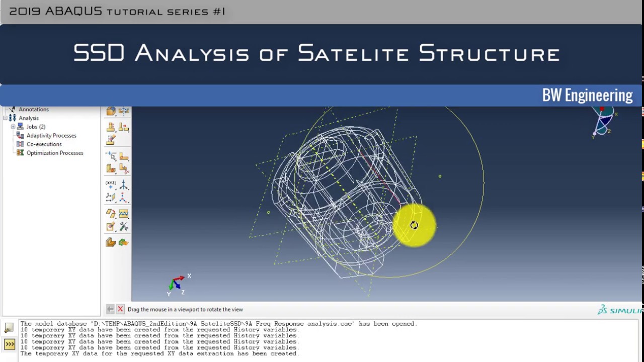
Task: Click the last message 'temporary XY data for the requested'
Action: point(160,353)
